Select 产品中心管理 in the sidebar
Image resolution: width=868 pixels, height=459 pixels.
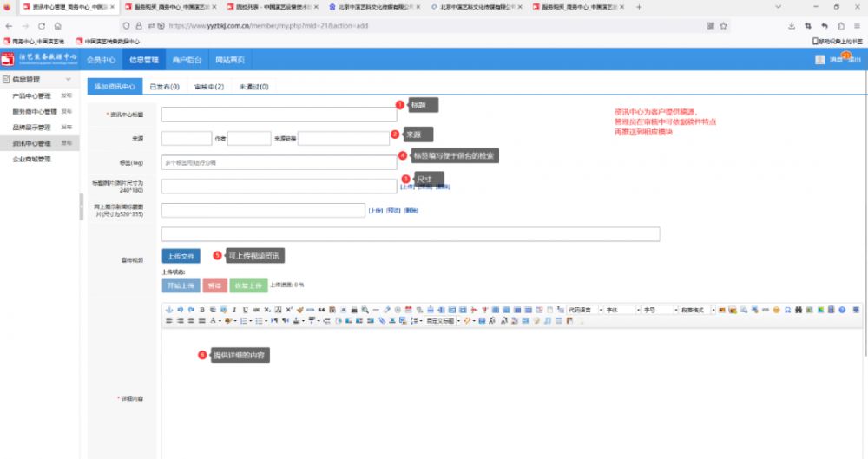[x=32, y=96]
